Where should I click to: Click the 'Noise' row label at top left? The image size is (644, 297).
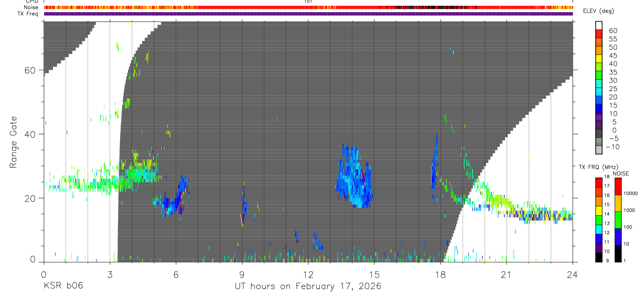pyautogui.click(x=31, y=7)
